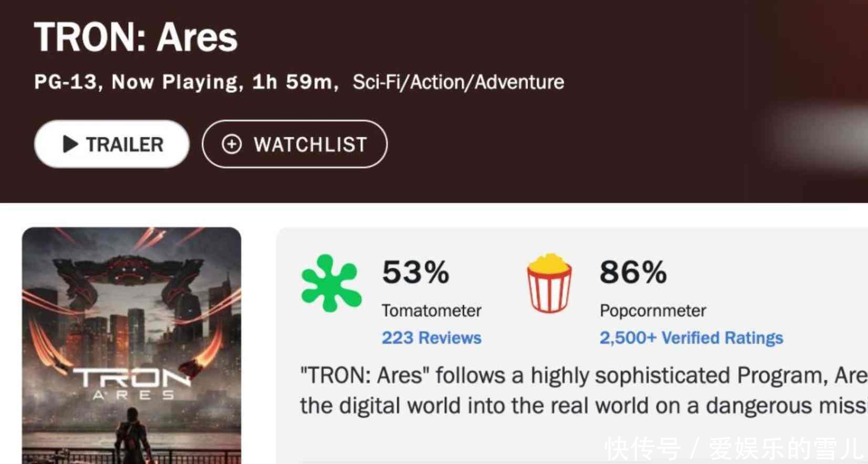Select the Popcornmeter label
This screenshot has height=464, width=868.
[653, 311]
